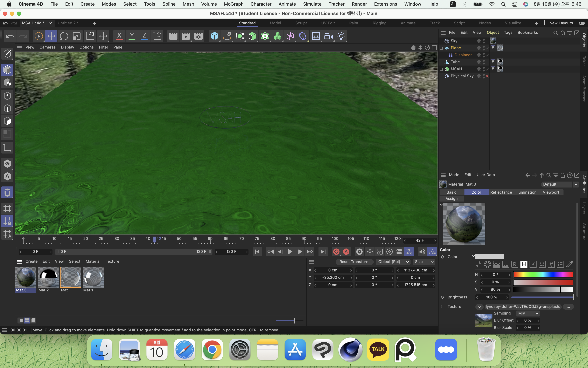The height and width of the screenshot is (368, 588).
Task: Select the Rotate tool
Action: [64, 36]
